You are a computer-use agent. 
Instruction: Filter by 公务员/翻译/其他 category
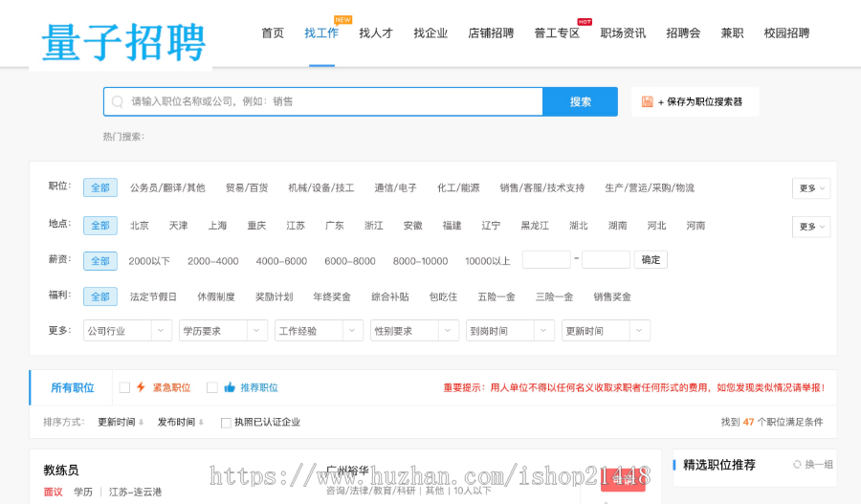tap(167, 187)
